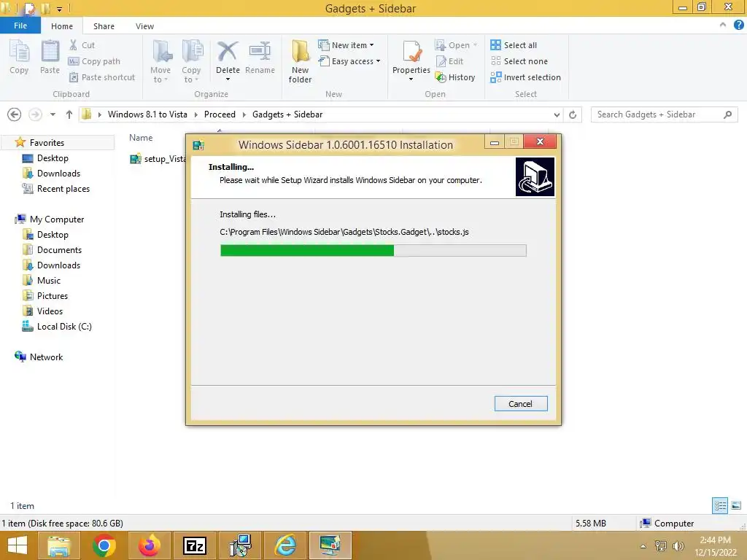Click the Search Gadgets + Sidebar field

click(664, 114)
